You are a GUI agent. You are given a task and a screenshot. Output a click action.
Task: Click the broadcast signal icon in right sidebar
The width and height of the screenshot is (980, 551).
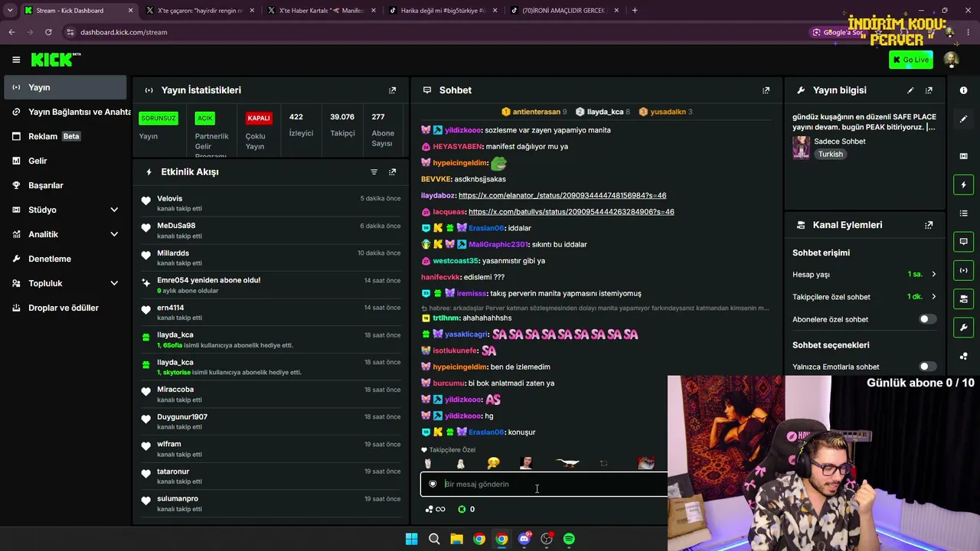(963, 270)
